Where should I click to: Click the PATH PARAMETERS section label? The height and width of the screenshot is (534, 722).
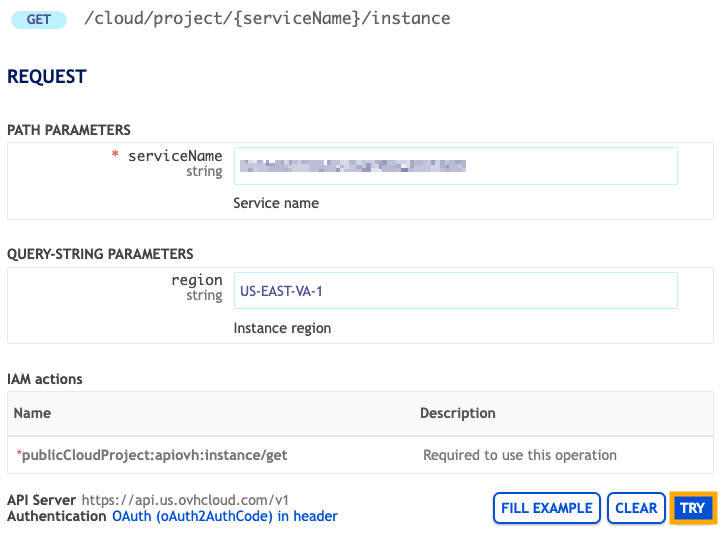point(69,130)
